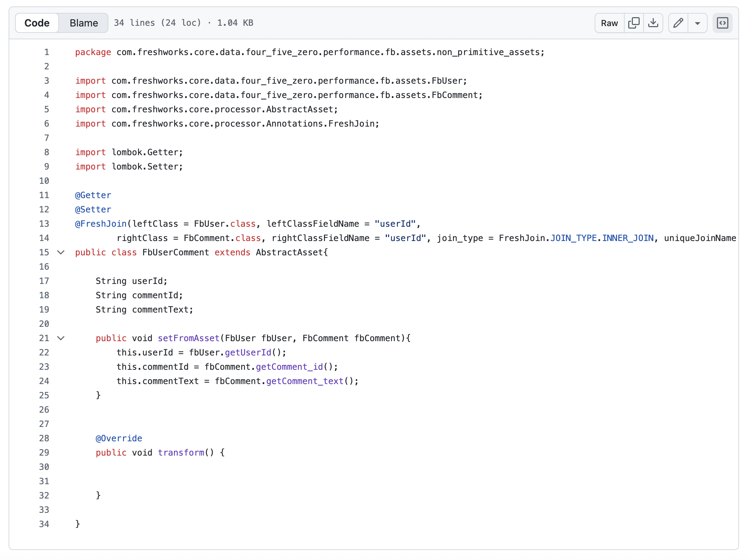This screenshot has height=560, width=748.
Task: Select line number 29
Action: click(44, 453)
